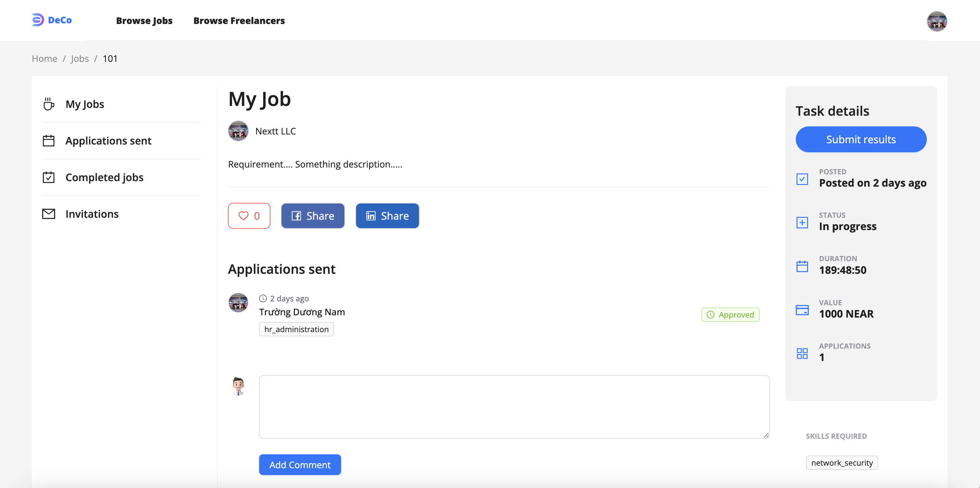Share the job on Facebook
Viewport: 980px width, 488px height.
coord(313,216)
